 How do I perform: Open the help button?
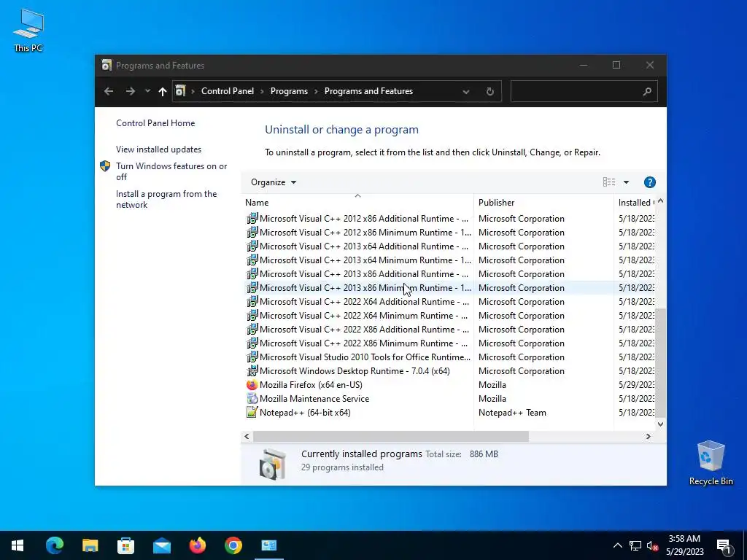point(649,182)
